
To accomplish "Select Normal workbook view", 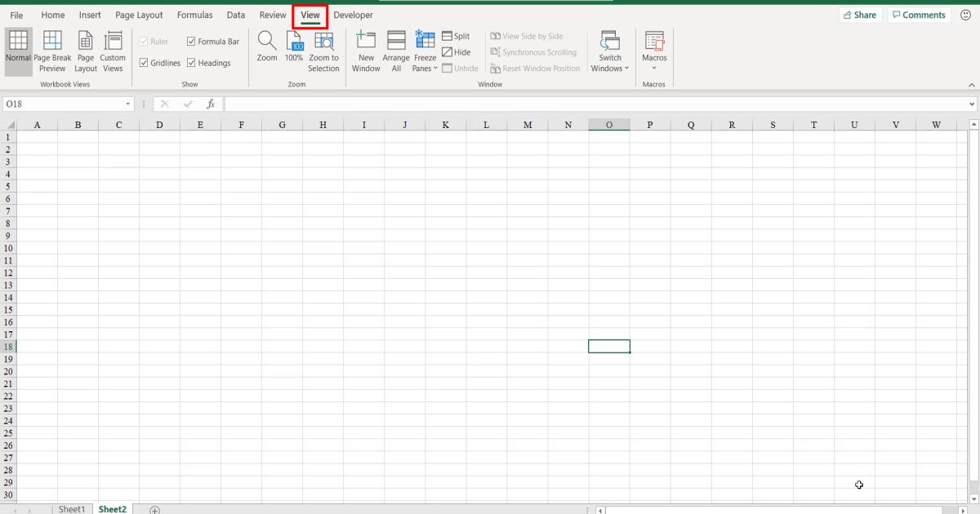I will [18, 51].
